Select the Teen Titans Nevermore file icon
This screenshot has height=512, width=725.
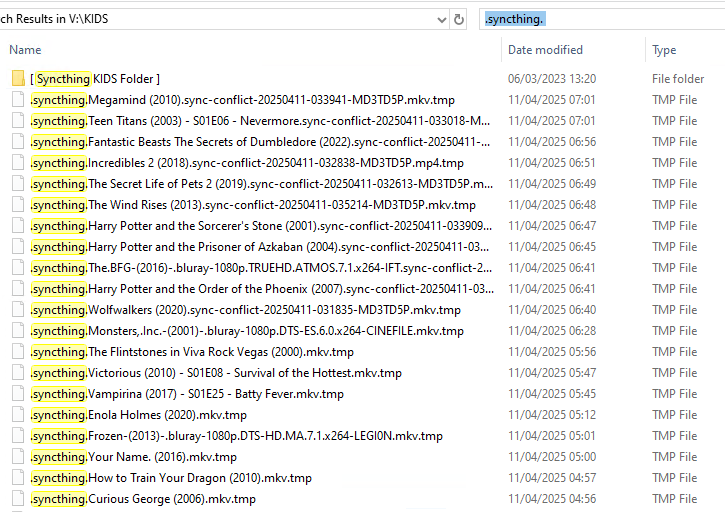pyautogui.click(x=18, y=121)
